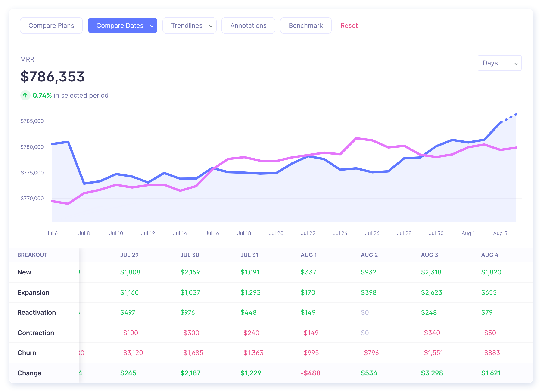Viewport: 542px width, 392px height.
Task: Select the JUL 29 column header
Action: 129,255
